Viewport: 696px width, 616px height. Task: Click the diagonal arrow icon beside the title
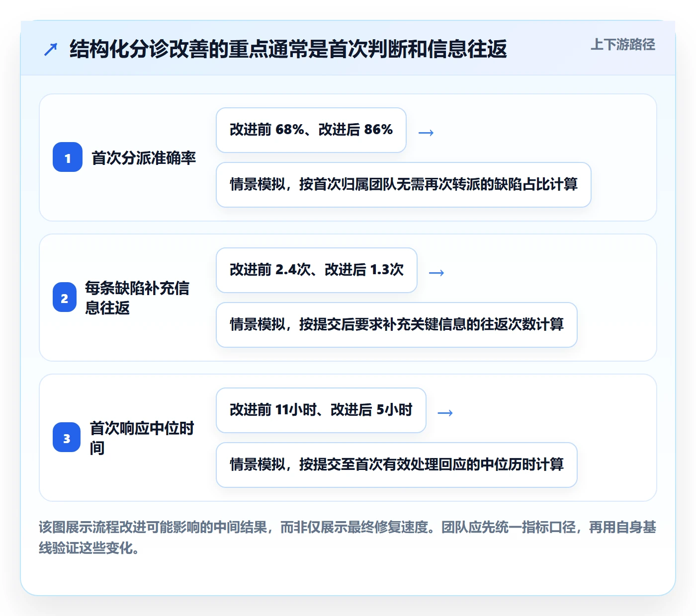coord(51,49)
